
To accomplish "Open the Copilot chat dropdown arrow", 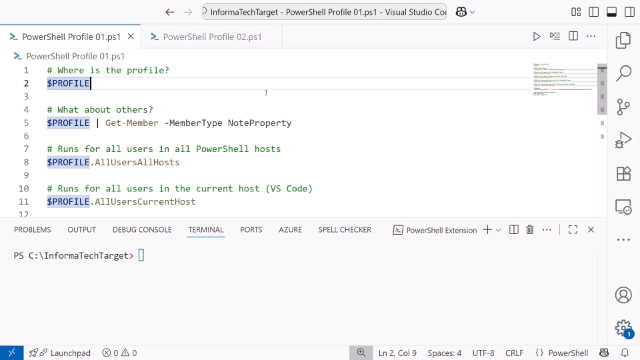I will (x=472, y=12).
